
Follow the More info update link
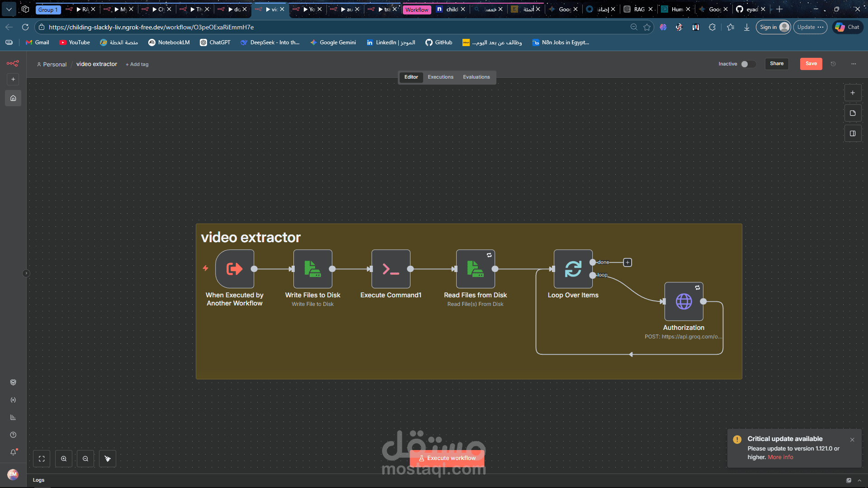780,457
